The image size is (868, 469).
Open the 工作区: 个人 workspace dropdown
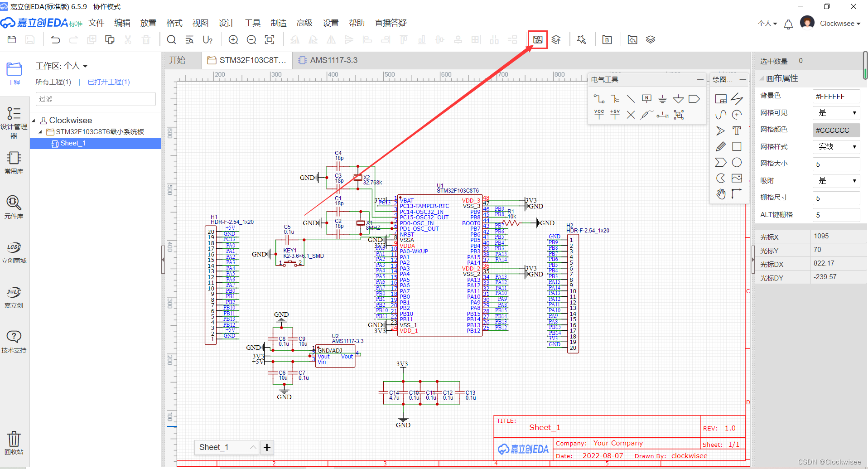click(62, 66)
